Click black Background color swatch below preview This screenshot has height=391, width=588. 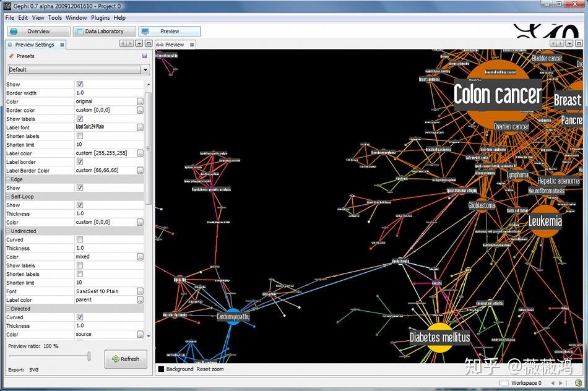point(161,369)
